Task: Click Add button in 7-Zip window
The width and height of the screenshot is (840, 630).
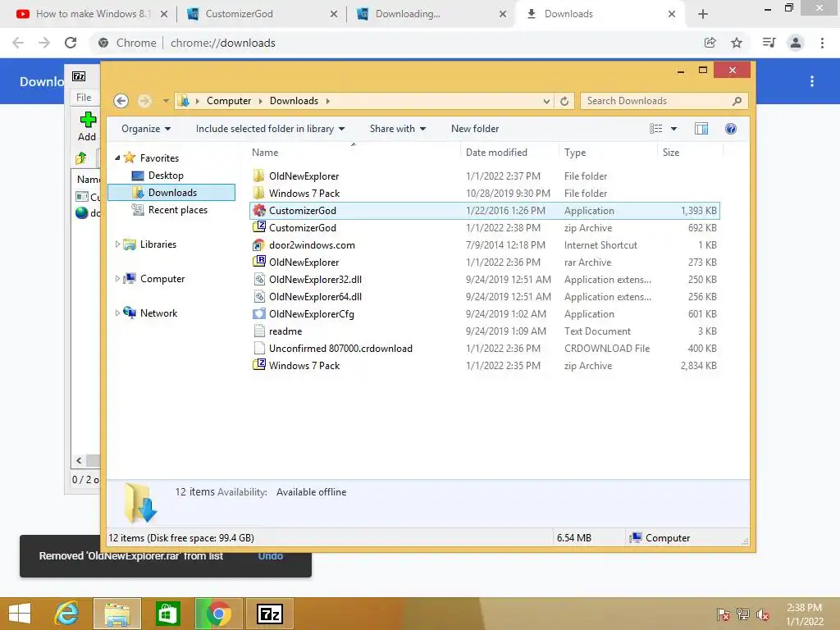Action: click(x=87, y=126)
